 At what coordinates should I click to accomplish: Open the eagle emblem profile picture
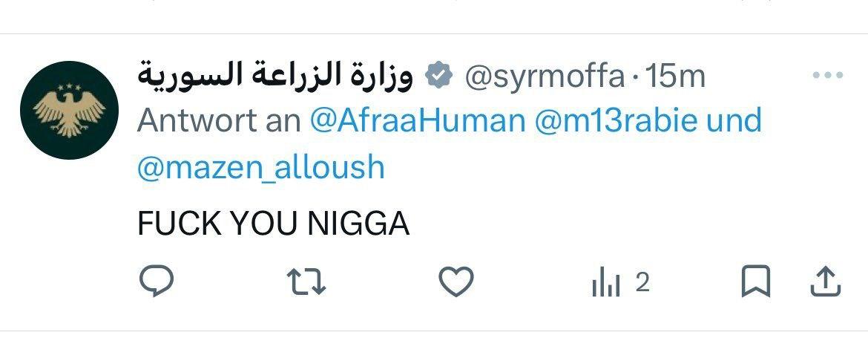[69, 110]
